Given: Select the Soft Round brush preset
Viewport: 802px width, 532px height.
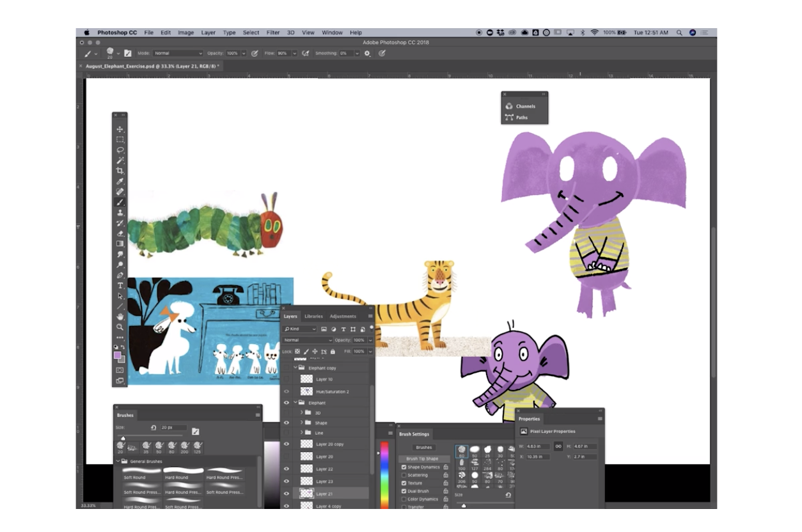Looking at the screenshot, I should [141, 474].
